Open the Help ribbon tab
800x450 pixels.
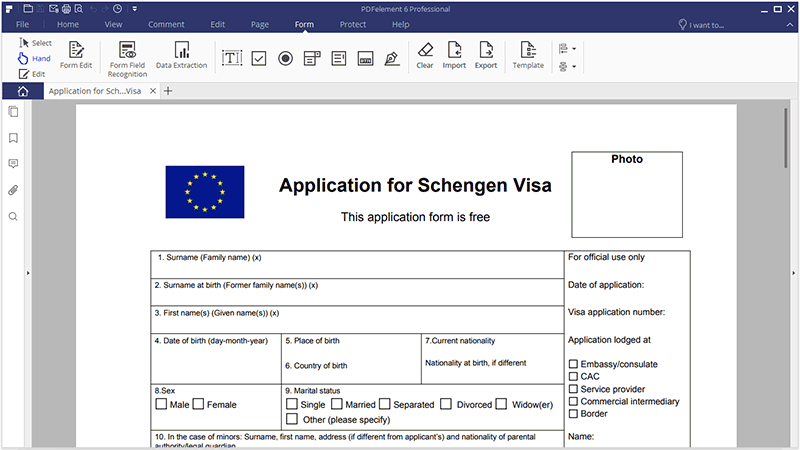[401, 24]
